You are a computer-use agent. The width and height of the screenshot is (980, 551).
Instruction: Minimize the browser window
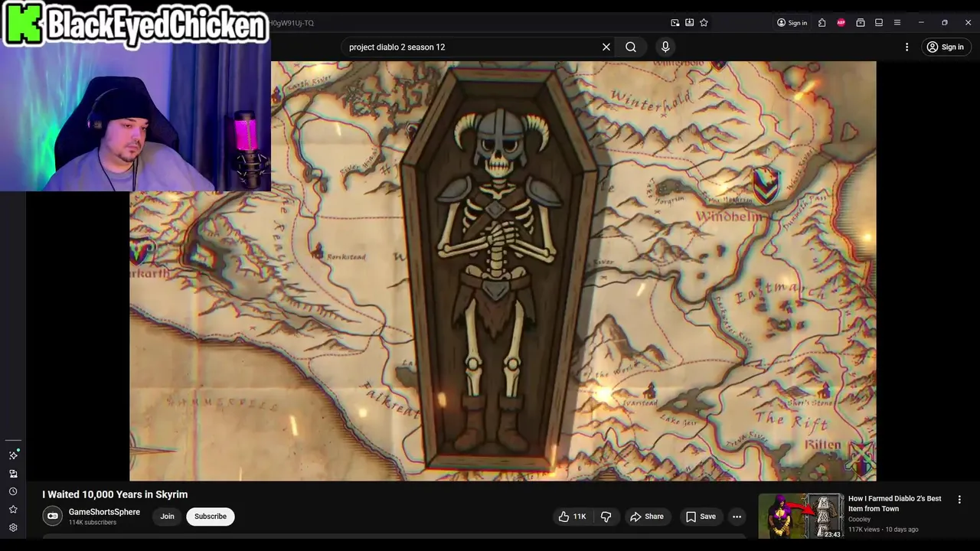[921, 23]
